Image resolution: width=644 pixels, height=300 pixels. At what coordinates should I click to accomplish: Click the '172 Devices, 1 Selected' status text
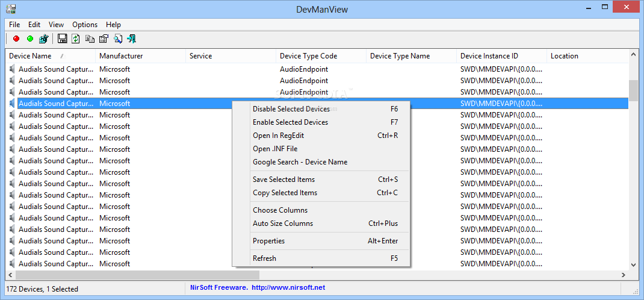(42, 289)
